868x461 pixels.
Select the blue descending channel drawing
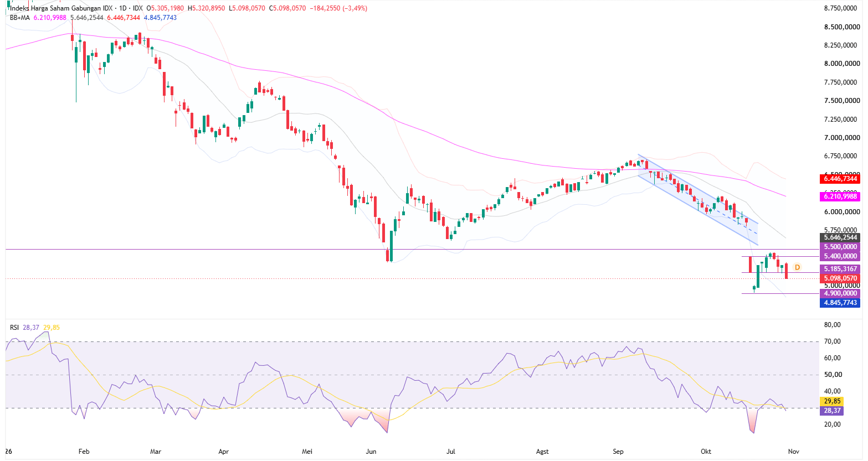pos(698,200)
